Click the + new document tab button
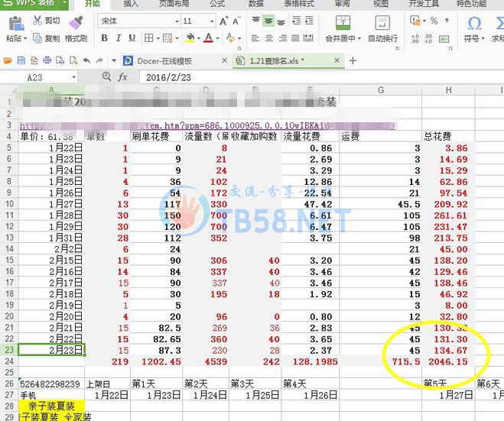The image size is (504, 421). pos(353,60)
